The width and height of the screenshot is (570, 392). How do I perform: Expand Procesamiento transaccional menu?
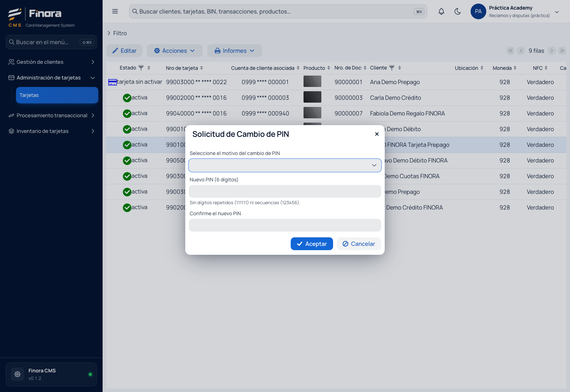[x=51, y=115]
